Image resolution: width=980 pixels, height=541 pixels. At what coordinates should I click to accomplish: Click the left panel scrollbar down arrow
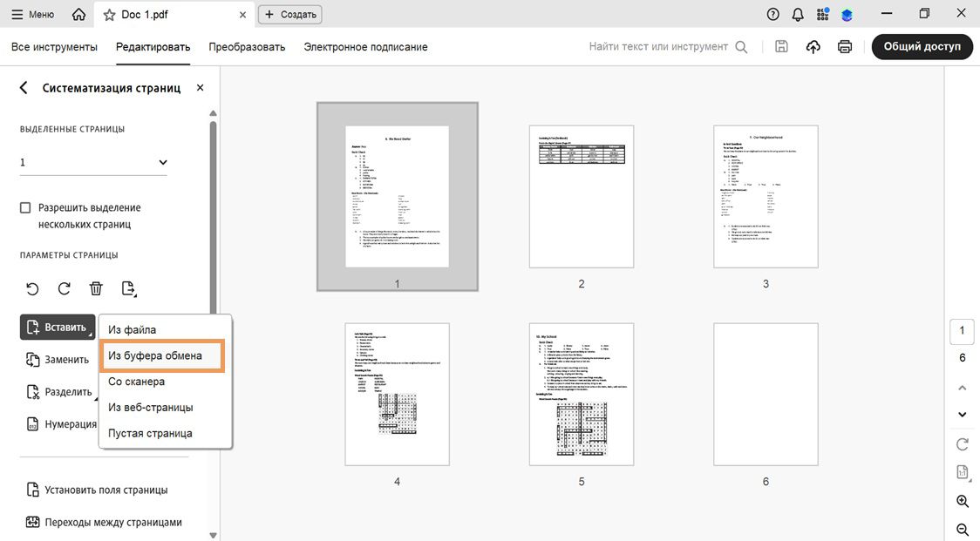(x=213, y=536)
